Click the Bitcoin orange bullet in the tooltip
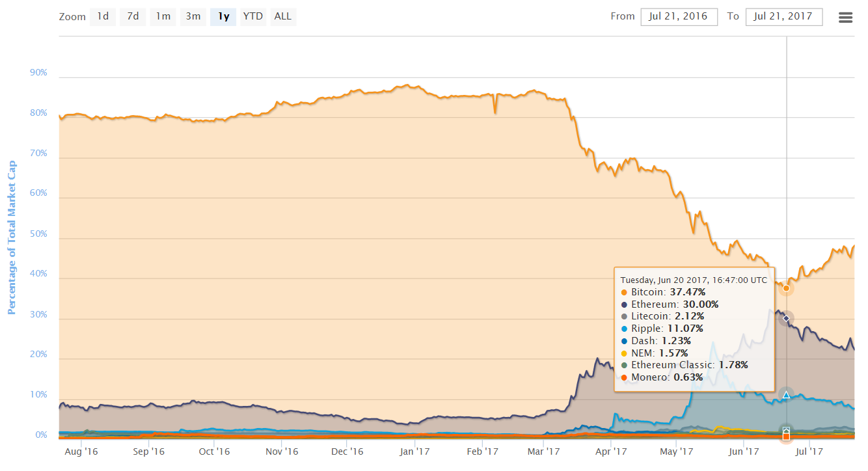 point(625,293)
